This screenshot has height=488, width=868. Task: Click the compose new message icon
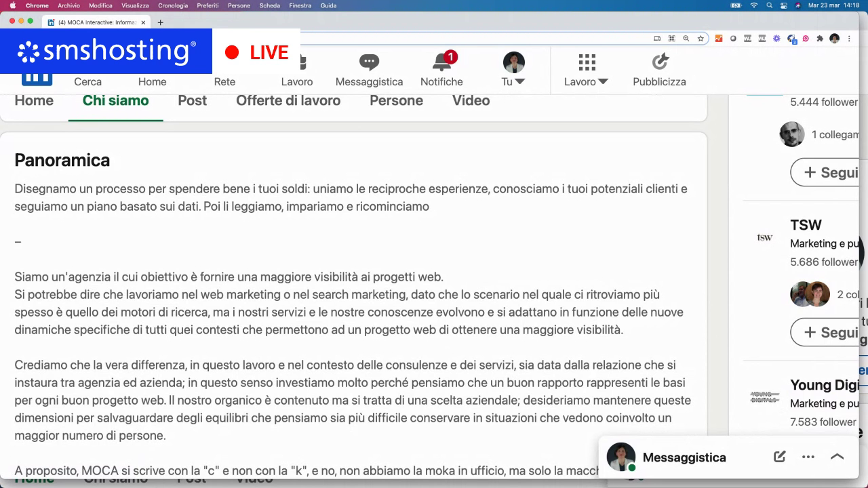pos(779,457)
